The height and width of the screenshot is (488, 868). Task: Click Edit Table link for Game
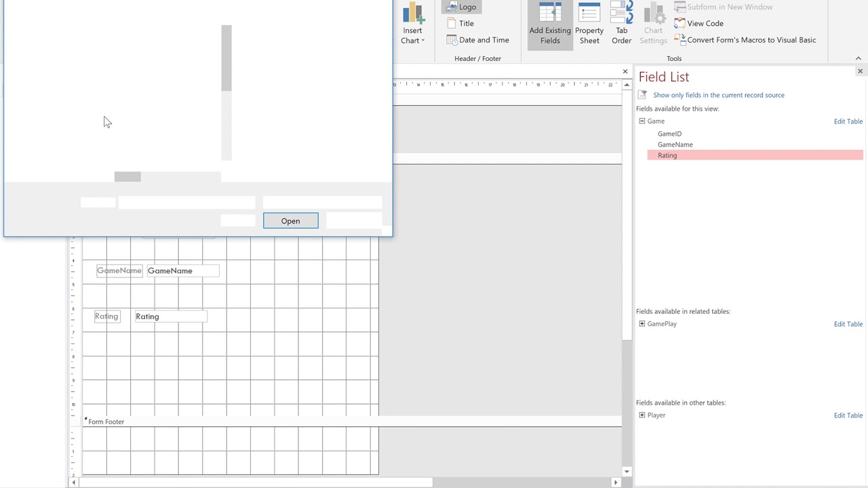[848, 121]
